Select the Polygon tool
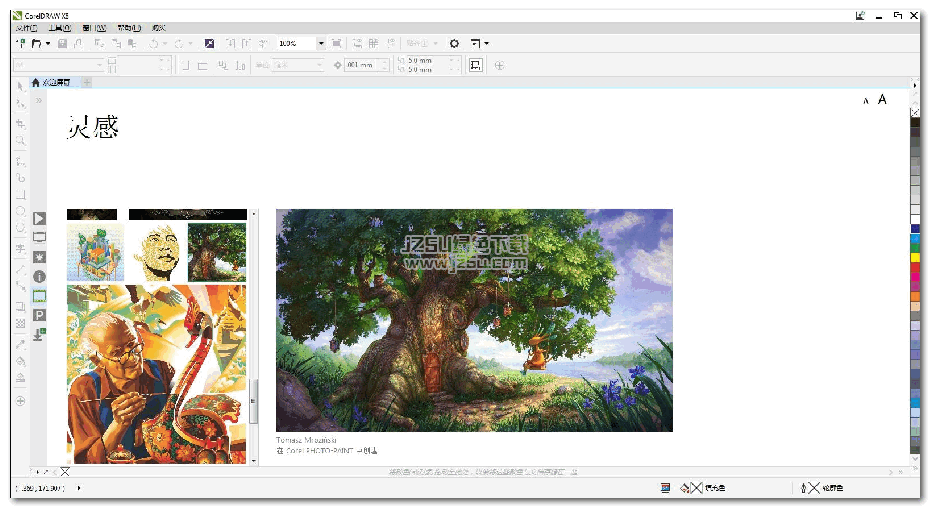This screenshot has width=931, height=509. 20,227
